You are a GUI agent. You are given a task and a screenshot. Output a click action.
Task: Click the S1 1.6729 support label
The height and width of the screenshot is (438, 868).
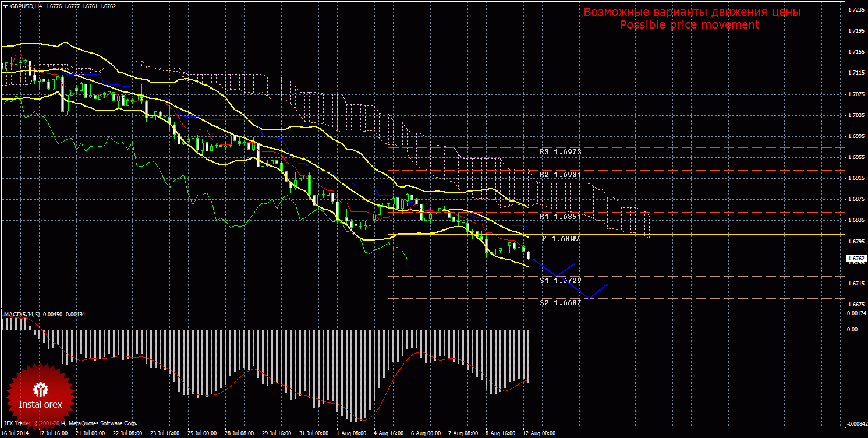tap(560, 281)
